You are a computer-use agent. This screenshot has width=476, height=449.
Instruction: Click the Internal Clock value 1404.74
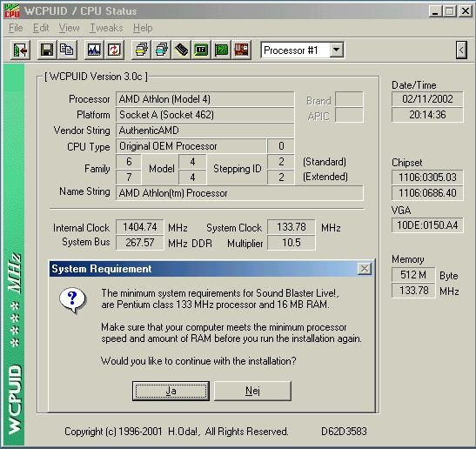click(139, 227)
